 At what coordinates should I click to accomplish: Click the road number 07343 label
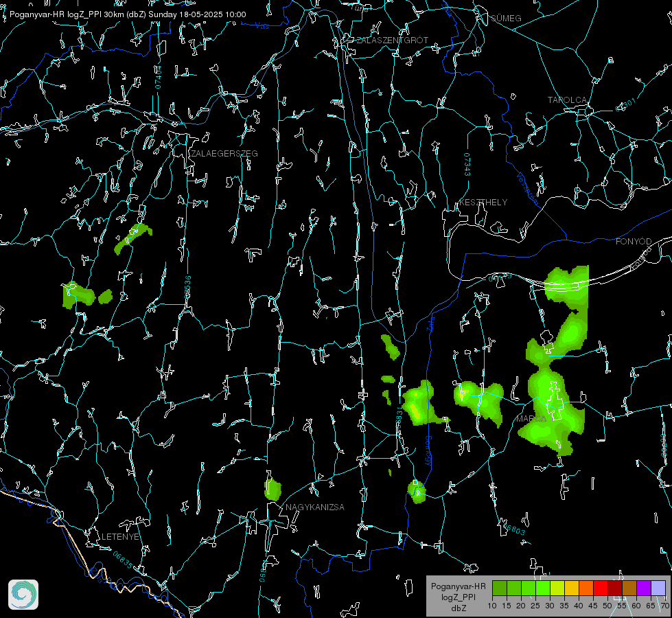(467, 165)
